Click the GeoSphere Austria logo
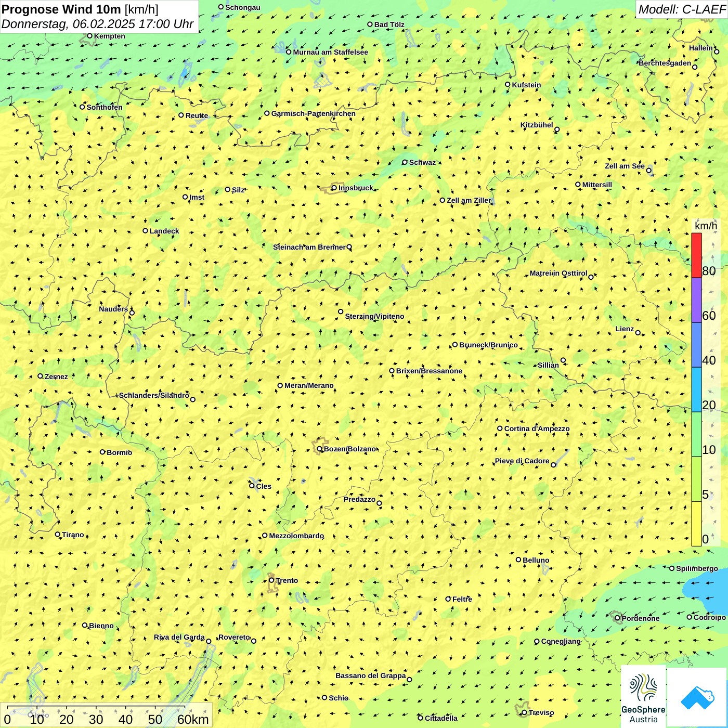Screen dimensions: 728x728 pyautogui.click(x=643, y=696)
